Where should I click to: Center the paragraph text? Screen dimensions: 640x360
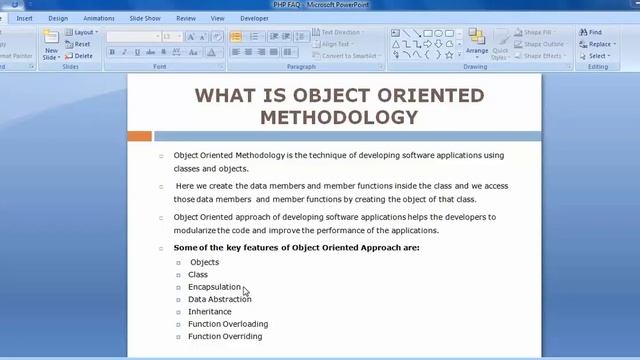[248, 52]
